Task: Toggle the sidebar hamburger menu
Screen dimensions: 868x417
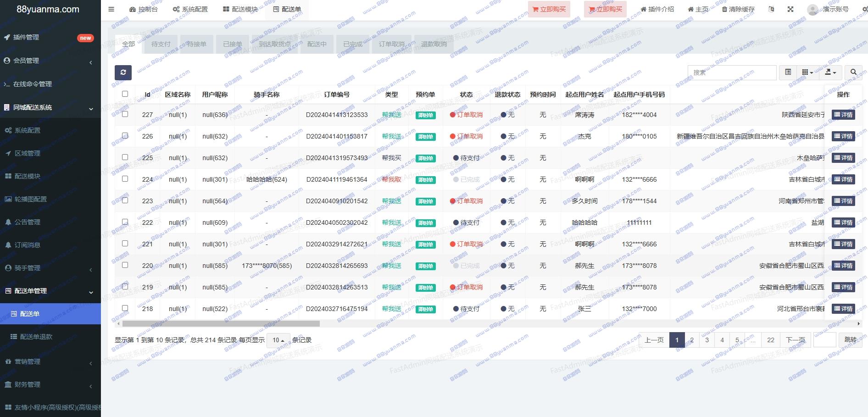Action: (x=111, y=9)
